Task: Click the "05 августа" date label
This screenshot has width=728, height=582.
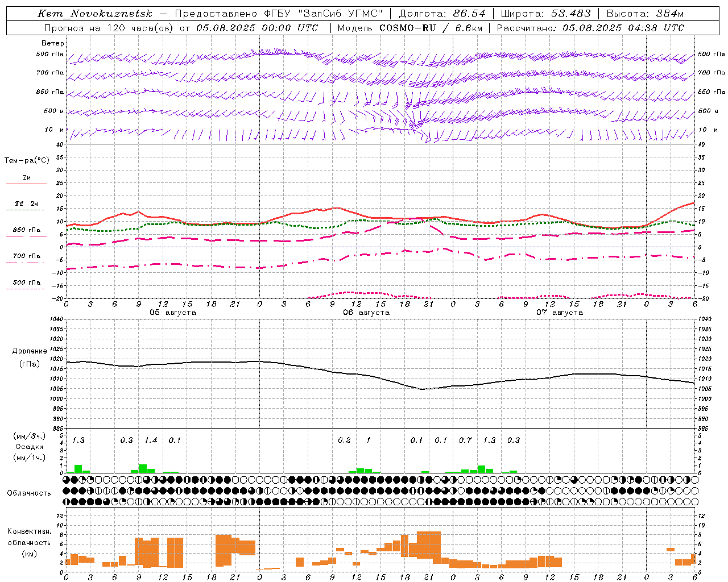Action: coord(173,313)
